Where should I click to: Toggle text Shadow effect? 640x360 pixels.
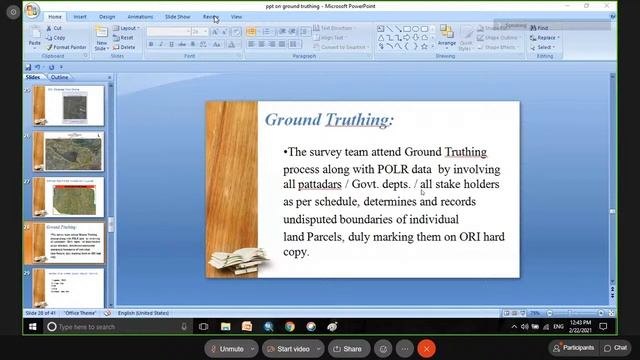click(x=193, y=44)
